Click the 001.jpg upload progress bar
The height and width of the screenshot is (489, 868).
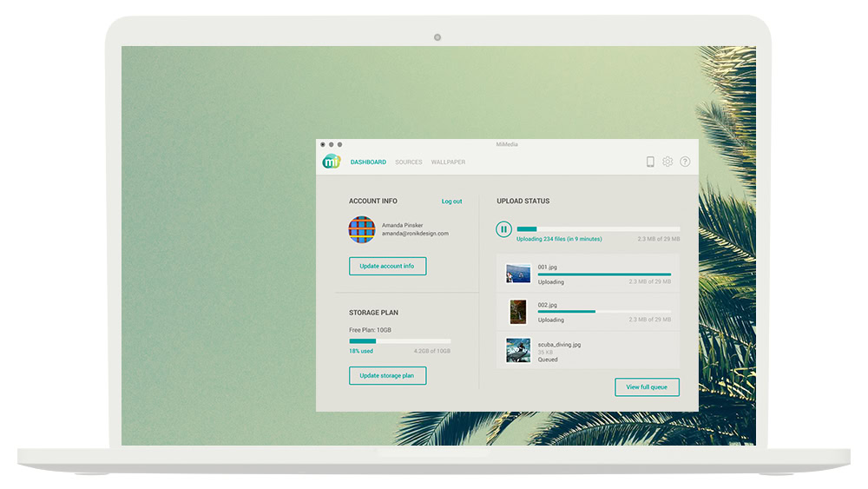pos(604,274)
